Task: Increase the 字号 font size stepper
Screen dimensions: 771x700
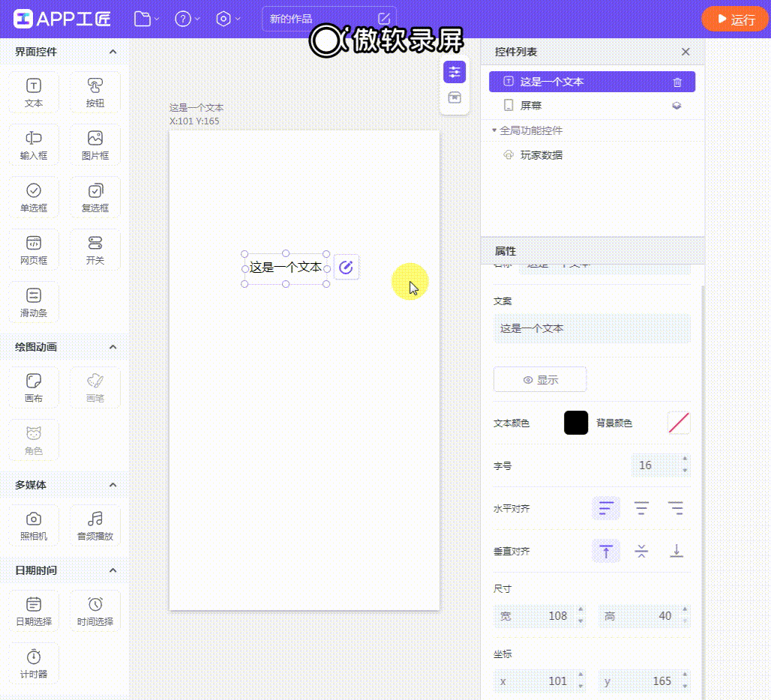Action: [x=685, y=459]
